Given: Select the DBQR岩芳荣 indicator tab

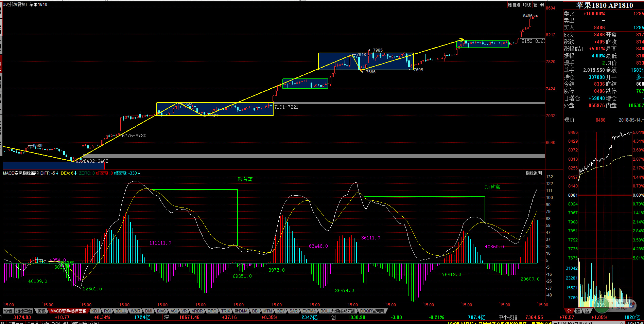Looking at the screenshot, I should coord(372,311).
